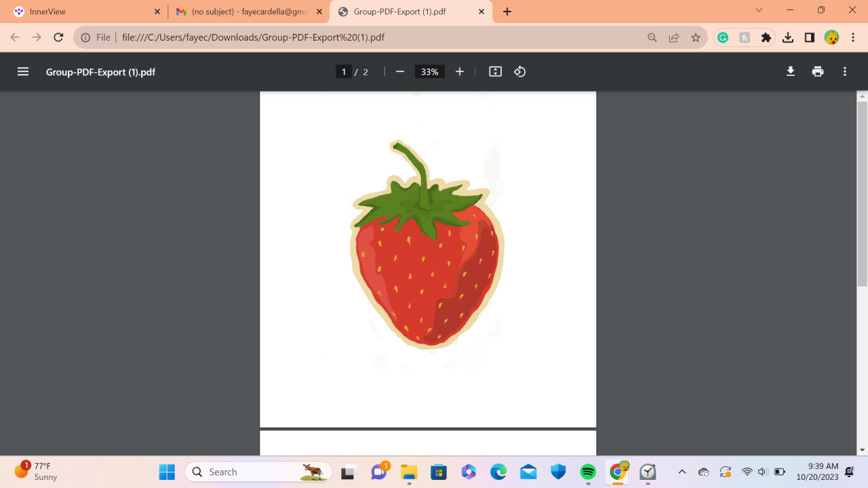Open File Explorer from the taskbar
The image size is (868, 488).
pos(409,472)
